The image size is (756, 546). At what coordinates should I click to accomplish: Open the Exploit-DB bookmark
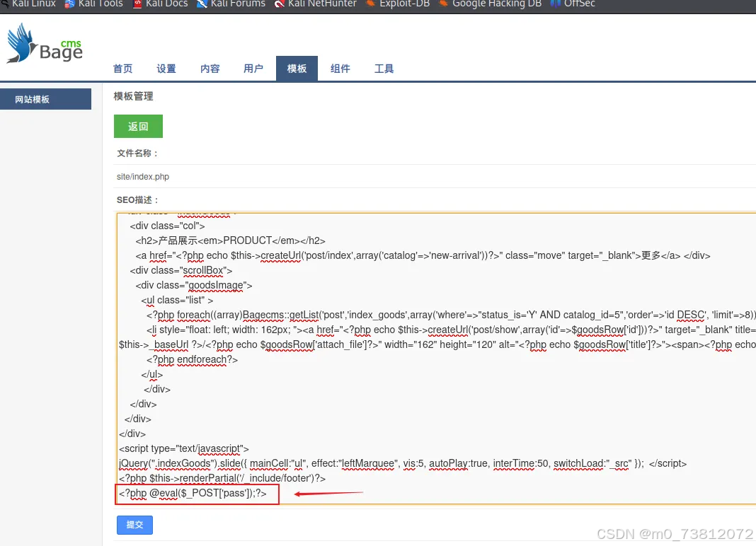[399, 4]
